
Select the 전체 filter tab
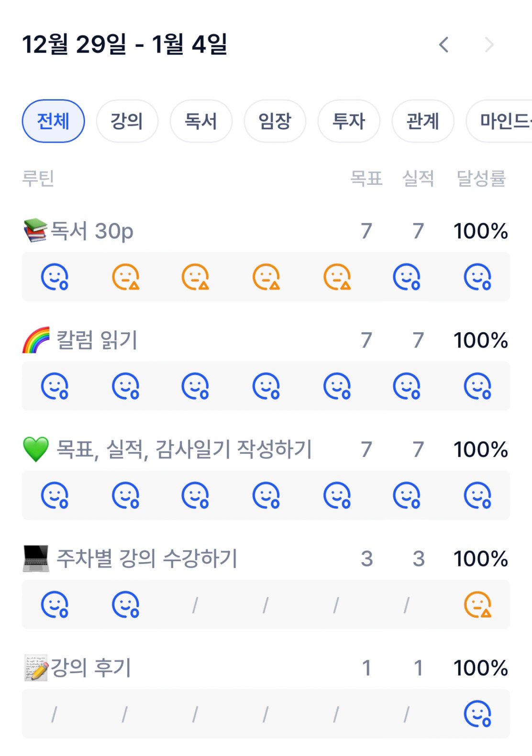[x=53, y=121]
